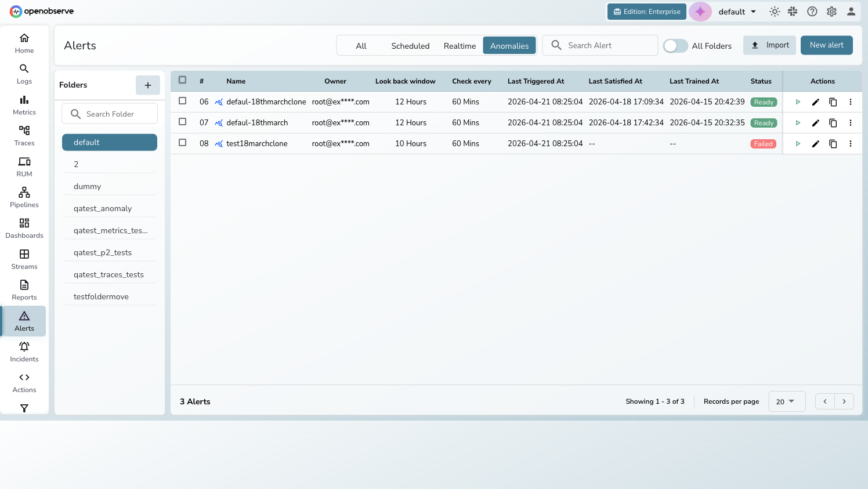The image size is (868, 489).
Task: Click the help question-mark icon
Action: click(812, 11)
